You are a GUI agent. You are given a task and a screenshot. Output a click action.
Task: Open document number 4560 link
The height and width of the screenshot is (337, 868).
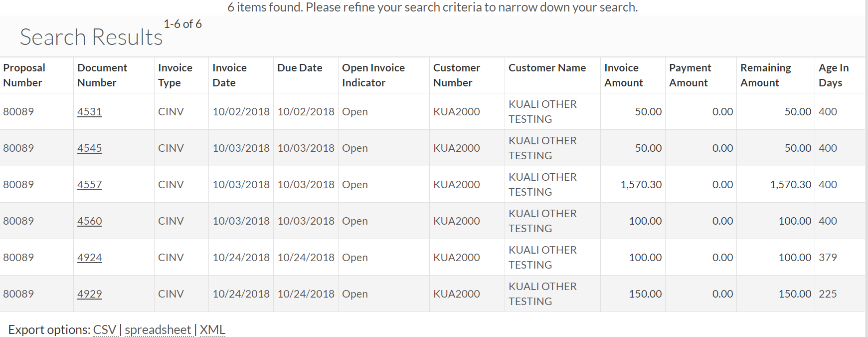89,221
